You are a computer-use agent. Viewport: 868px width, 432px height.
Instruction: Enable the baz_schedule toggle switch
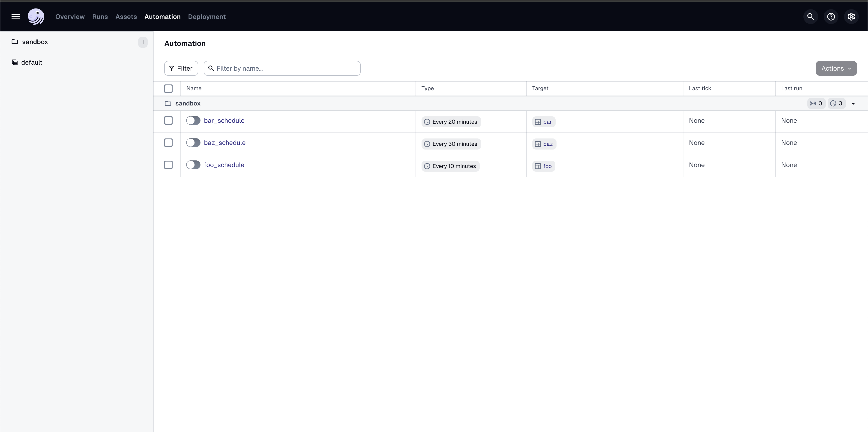[193, 143]
